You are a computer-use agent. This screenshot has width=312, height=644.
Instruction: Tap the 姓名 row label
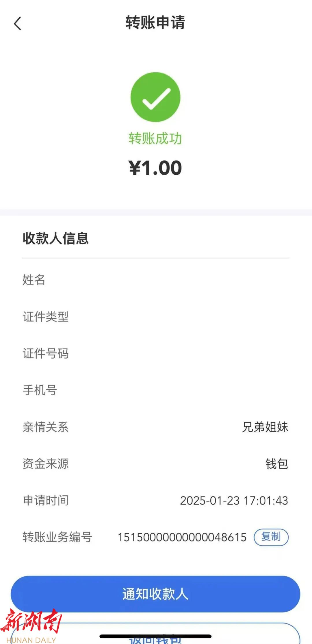(34, 280)
